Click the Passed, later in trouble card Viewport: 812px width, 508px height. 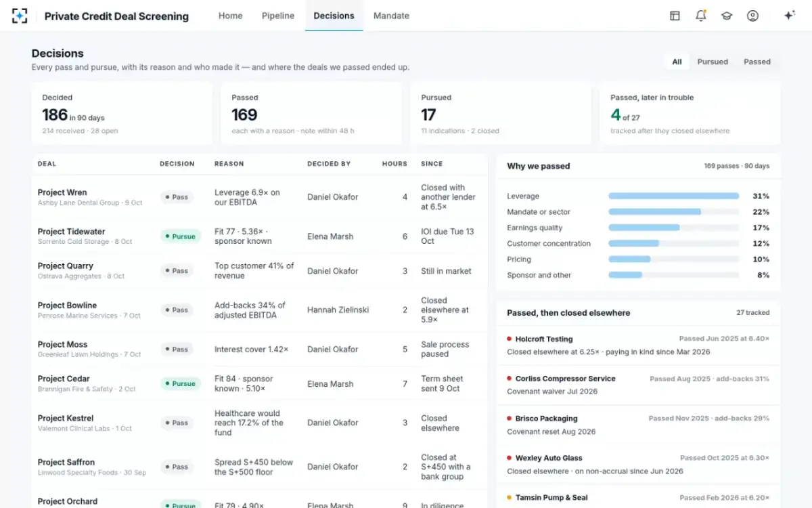pyautogui.click(x=690, y=114)
